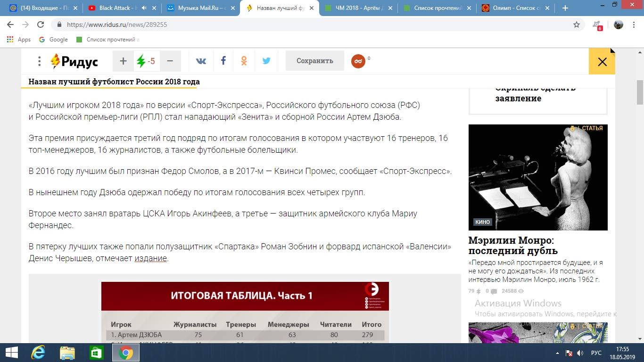Open File Explorer from taskbar
The height and width of the screenshot is (362, 644).
(67, 353)
